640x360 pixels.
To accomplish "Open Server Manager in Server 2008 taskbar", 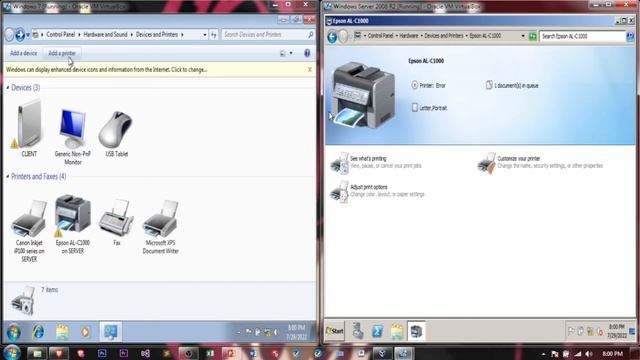I will pyautogui.click(x=358, y=331).
